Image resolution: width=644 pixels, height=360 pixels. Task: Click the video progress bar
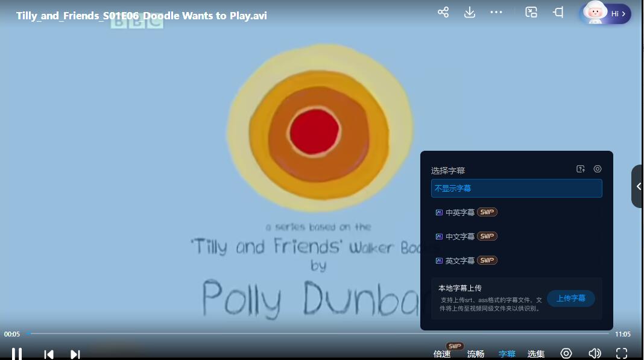318,333
